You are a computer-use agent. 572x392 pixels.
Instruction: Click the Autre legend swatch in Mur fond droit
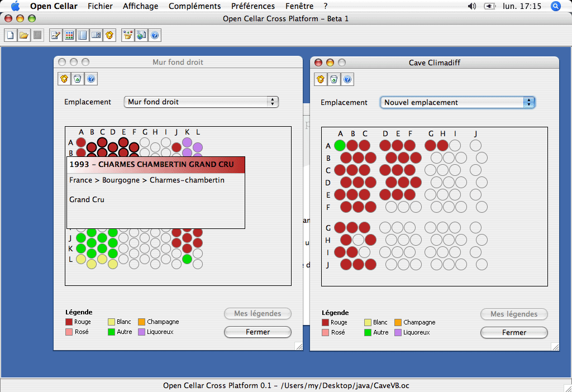[x=111, y=332]
